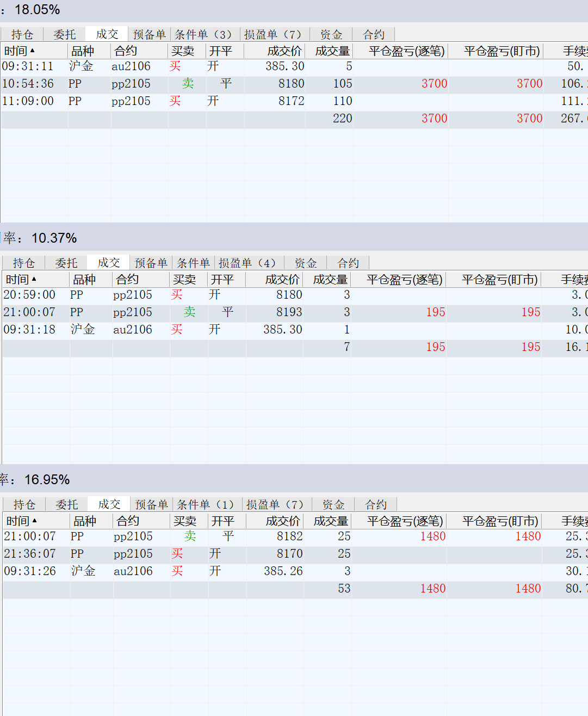Screen dimensions: 588x716
Task: Select 委托 tab in the 16.95% panel
Action: coord(67,505)
